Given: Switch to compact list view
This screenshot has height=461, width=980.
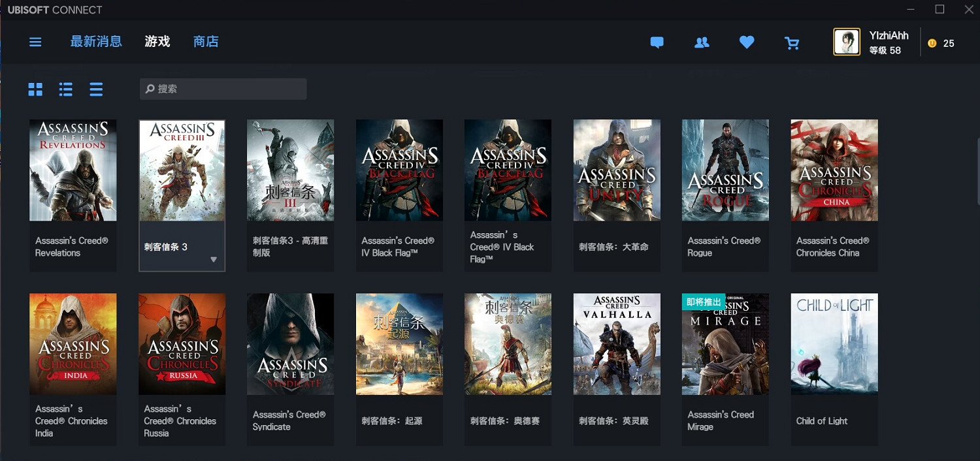Looking at the screenshot, I should (x=96, y=89).
